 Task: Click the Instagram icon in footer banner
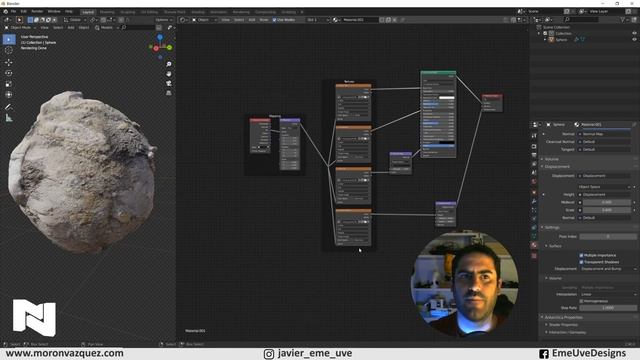pyautogui.click(x=269, y=354)
